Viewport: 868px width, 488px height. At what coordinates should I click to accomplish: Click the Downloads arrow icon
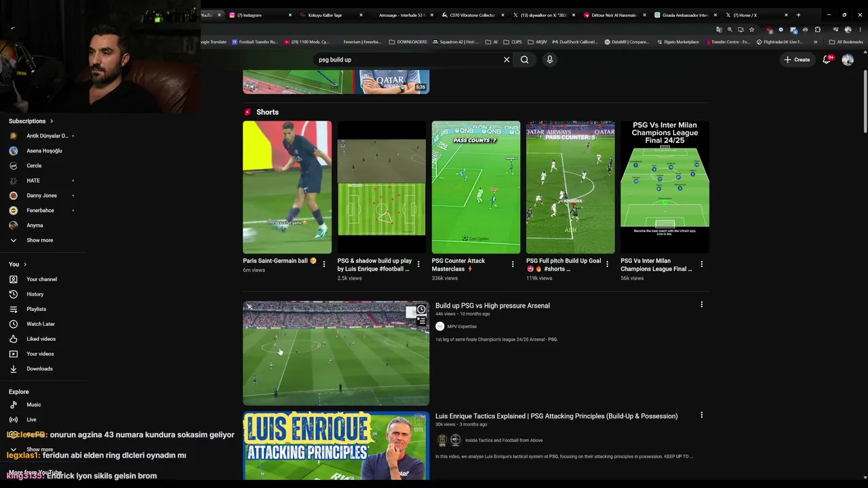click(14, 369)
